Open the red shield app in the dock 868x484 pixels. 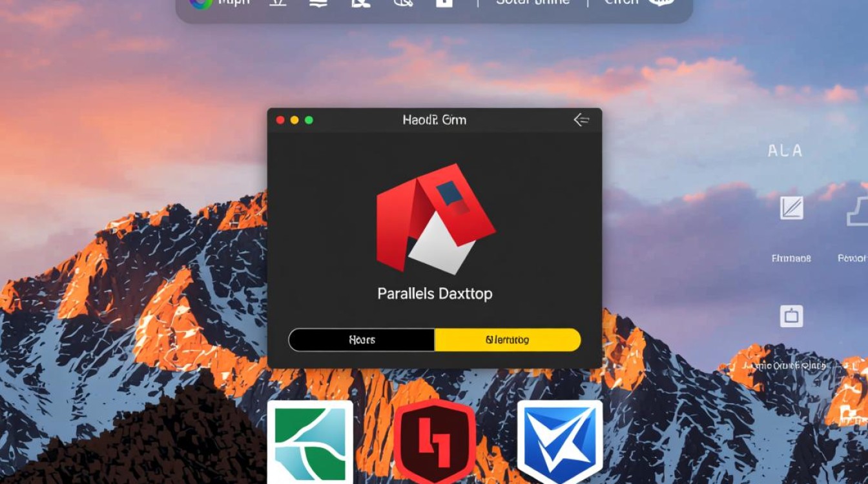[x=435, y=442]
